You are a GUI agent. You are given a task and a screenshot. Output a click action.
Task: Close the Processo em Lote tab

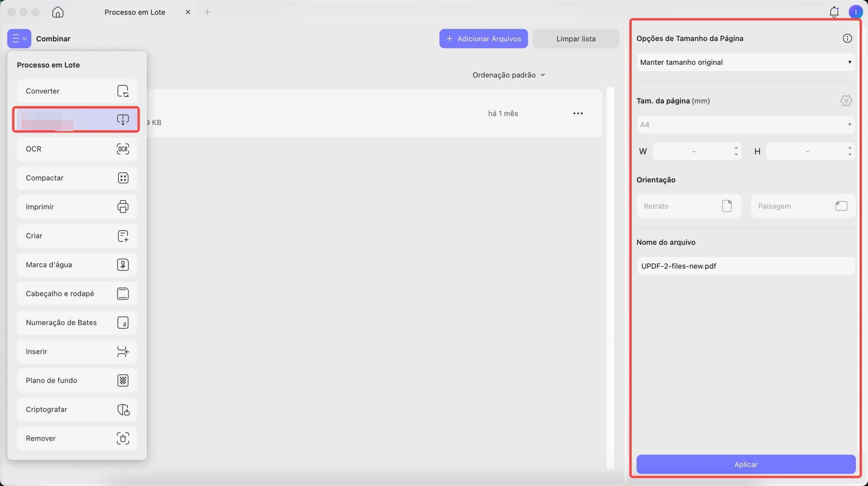[188, 12]
